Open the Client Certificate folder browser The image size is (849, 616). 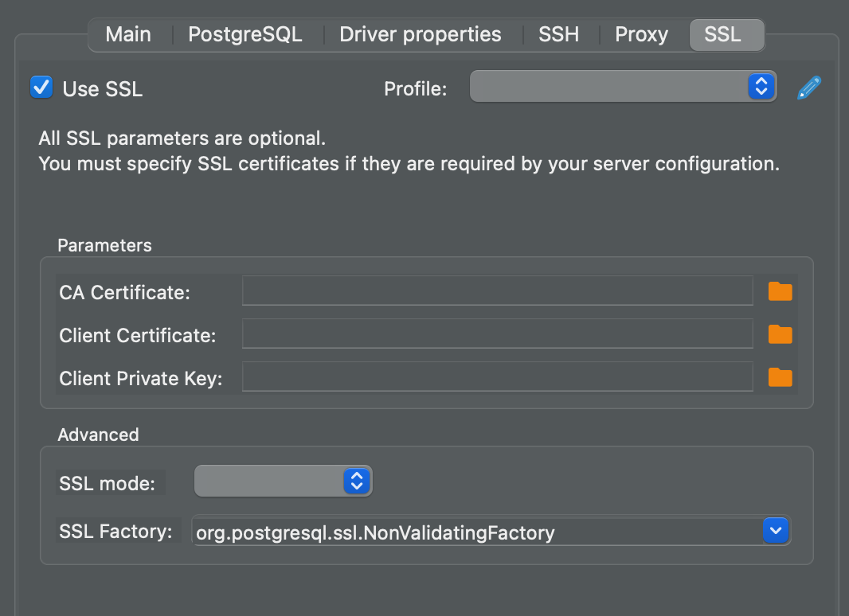click(x=780, y=334)
